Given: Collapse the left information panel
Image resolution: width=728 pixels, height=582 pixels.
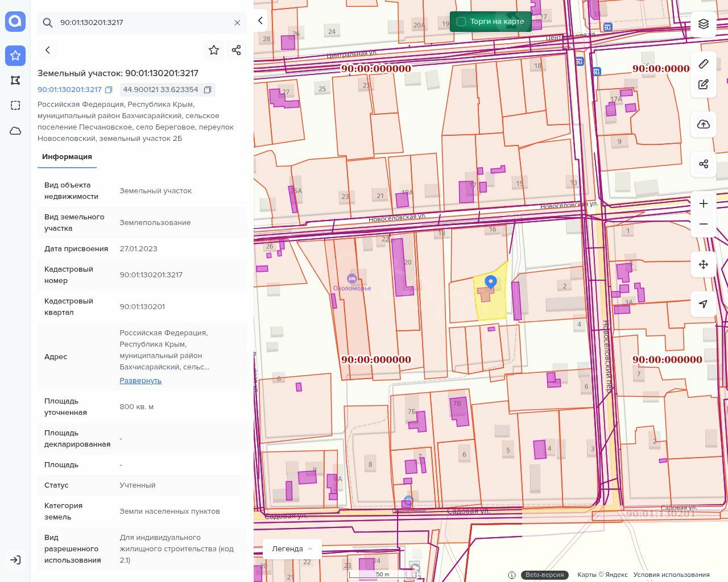Looking at the screenshot, I should click(x=260, y=21).
